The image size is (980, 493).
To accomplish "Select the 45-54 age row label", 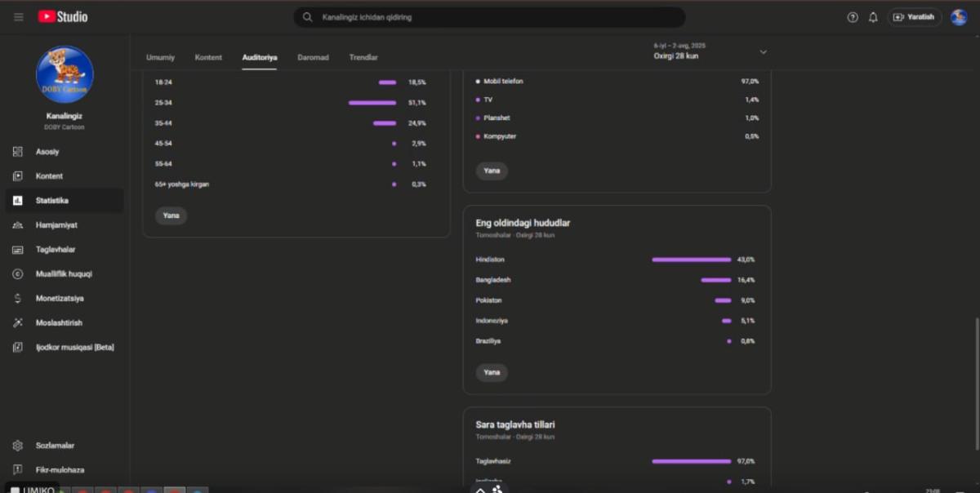I will point(163,144).
